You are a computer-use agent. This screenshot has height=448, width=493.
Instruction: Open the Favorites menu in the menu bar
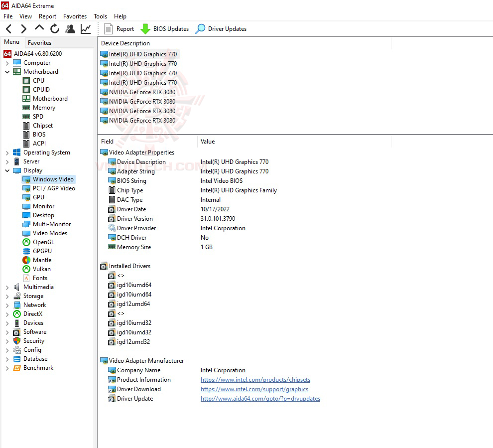[x=75, y=16]
